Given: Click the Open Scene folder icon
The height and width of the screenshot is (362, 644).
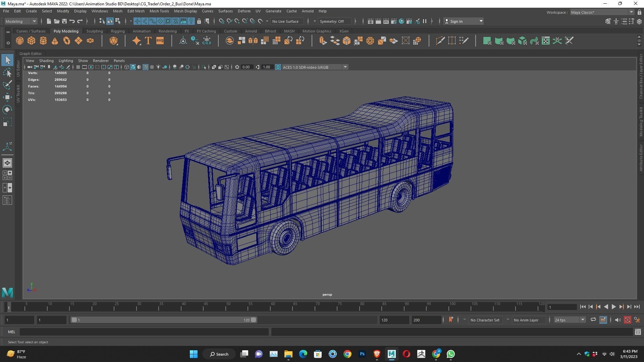Looking at the screenshot, I should click(x=56, y=21).
